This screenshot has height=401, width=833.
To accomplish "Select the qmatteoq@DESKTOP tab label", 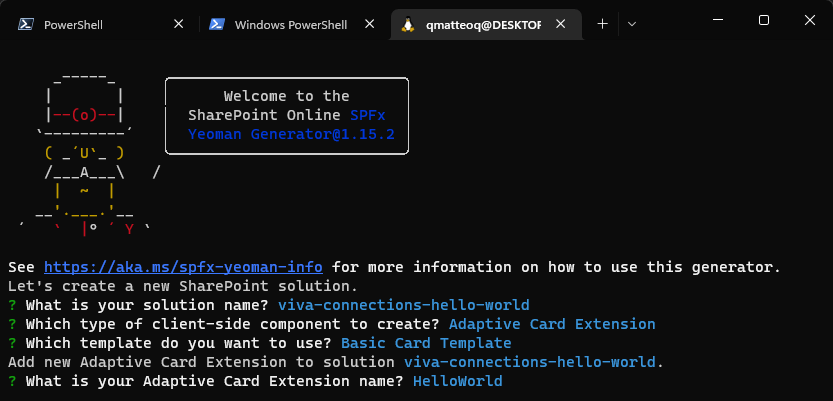I will click(482, 25).
